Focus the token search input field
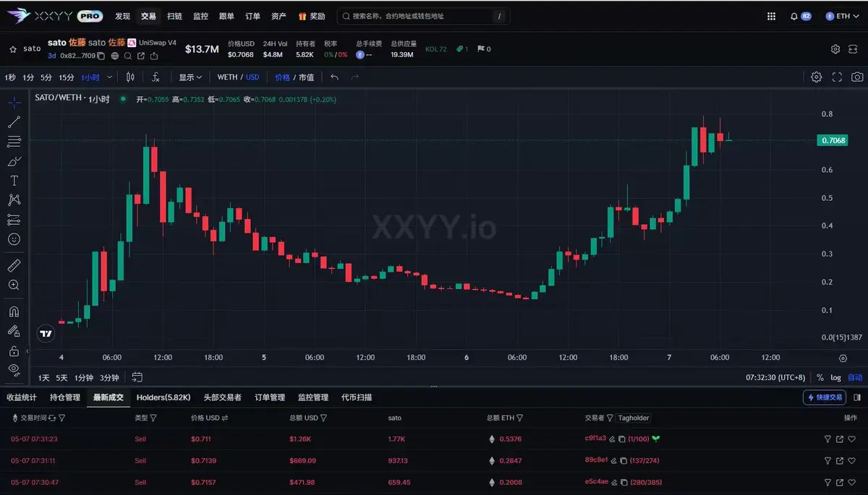 [423, 16]
